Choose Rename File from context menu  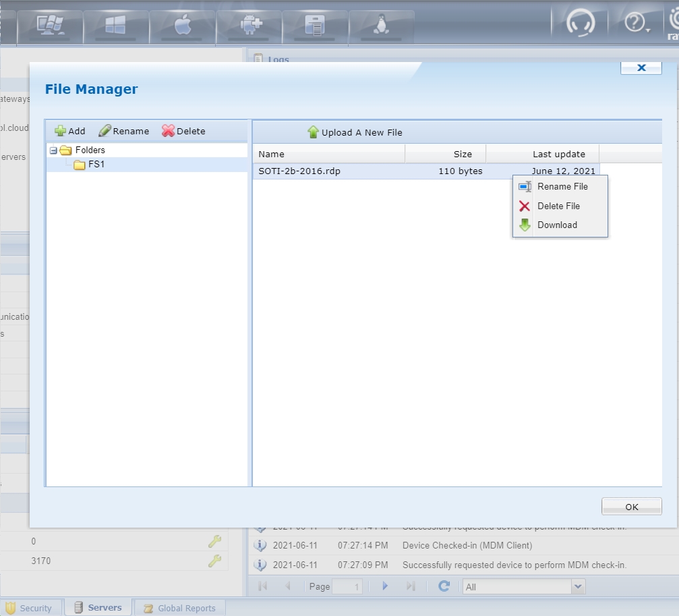[x=562, y=187]
